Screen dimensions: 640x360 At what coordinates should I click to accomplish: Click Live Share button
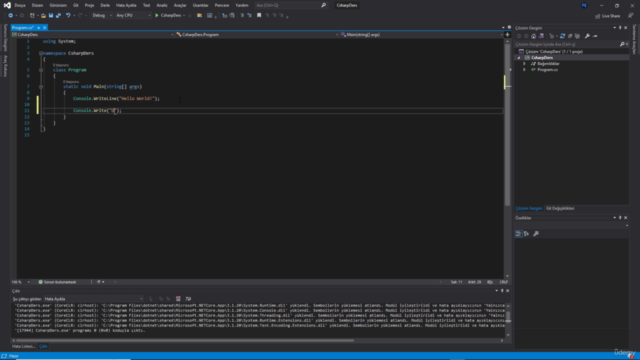point(608,16)
